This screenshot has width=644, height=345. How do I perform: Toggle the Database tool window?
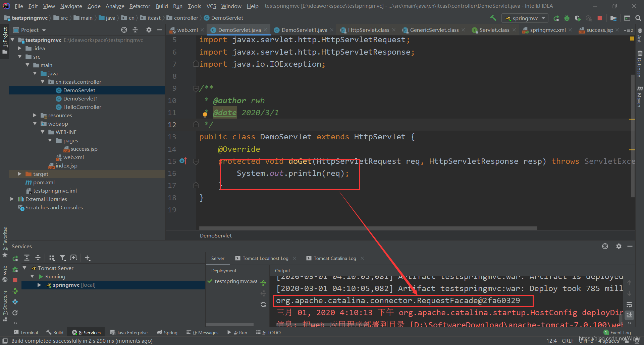click(x=639, y=64)
